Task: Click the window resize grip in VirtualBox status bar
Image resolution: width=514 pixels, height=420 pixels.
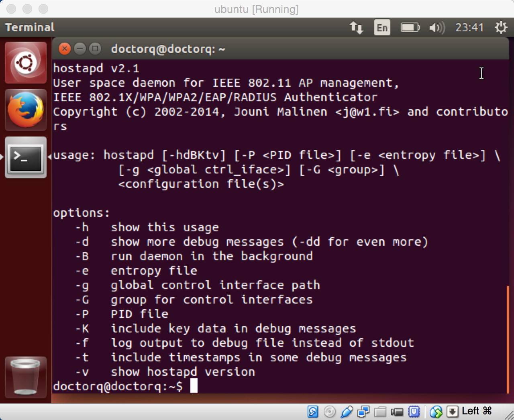Action: tap(508, 415)
